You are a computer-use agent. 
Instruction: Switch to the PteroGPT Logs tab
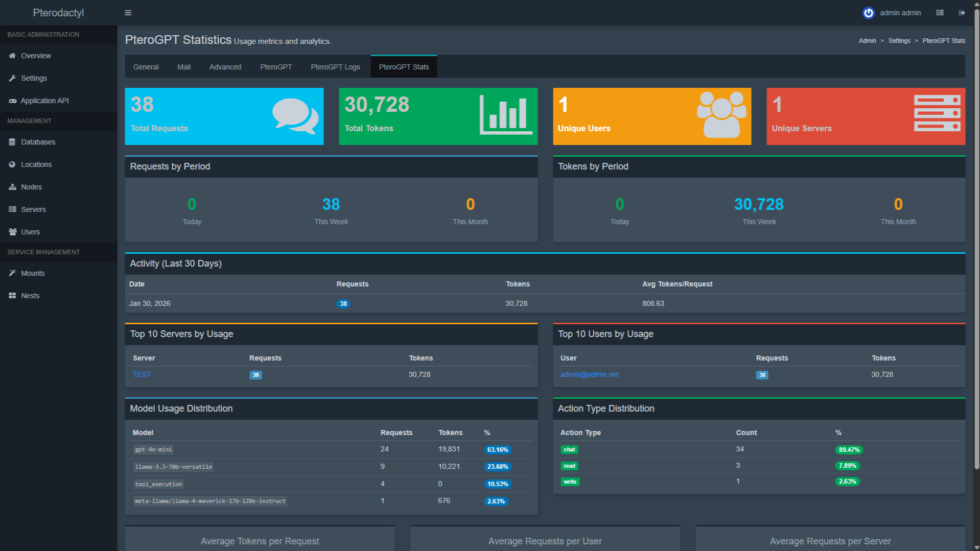click(335, 67)
